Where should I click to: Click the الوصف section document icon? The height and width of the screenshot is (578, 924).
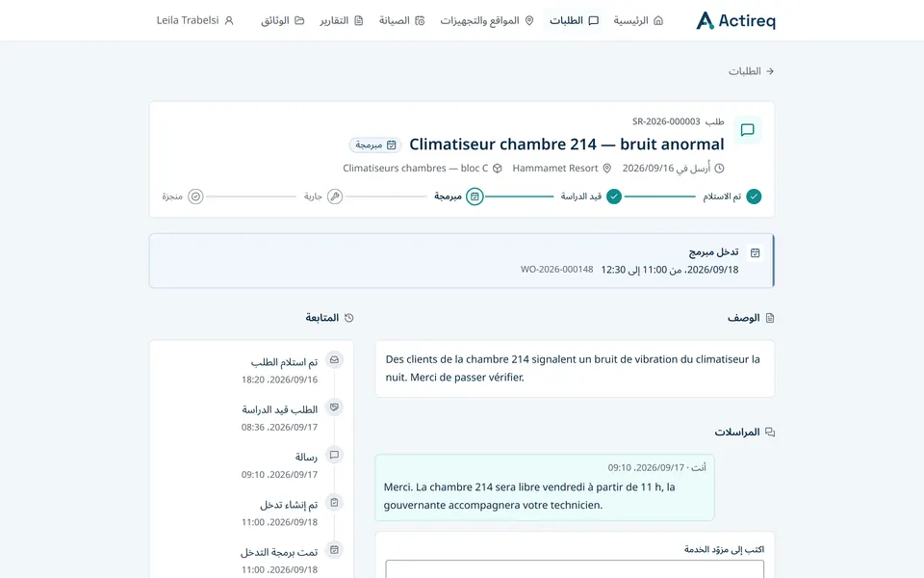click(770, 318)
